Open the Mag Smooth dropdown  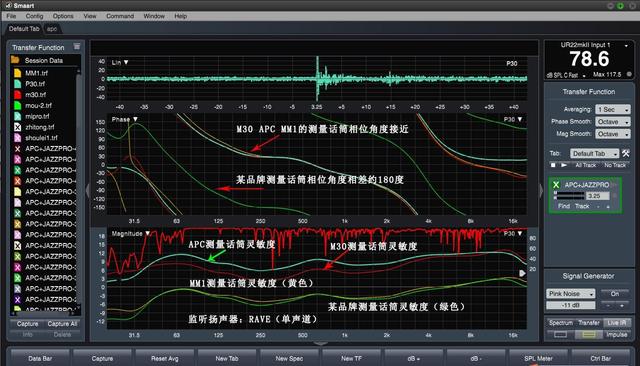pyautogui.click(x=613, y=134)
